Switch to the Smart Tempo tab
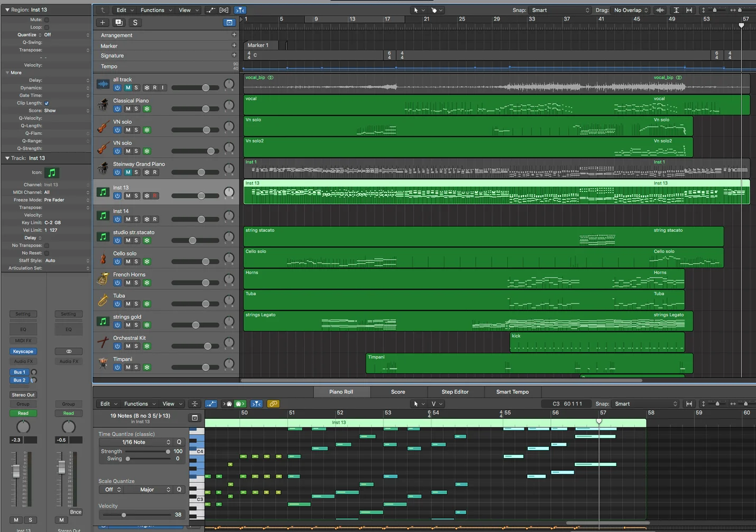Viewport: 756px width, 532px height. [512, 392]
